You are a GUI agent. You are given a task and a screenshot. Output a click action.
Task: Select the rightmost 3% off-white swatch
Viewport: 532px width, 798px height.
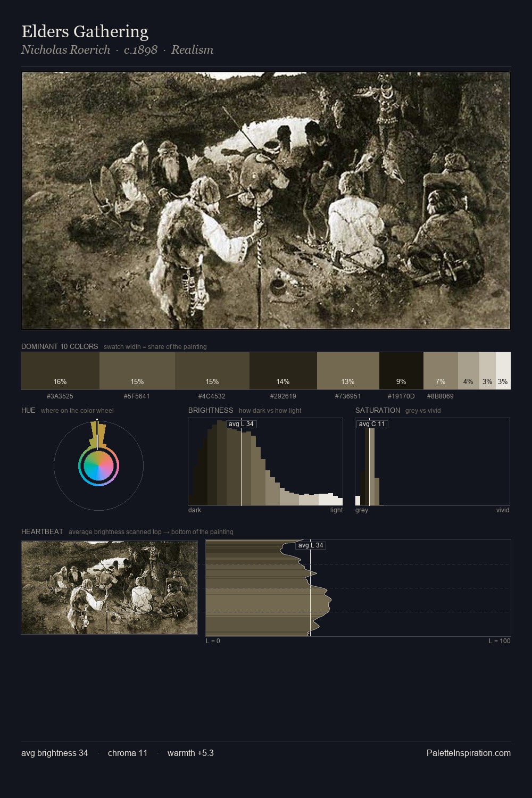pos(503,371)
